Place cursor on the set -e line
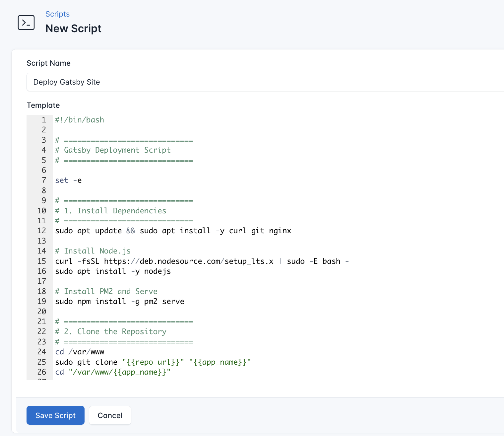504x436 pixels. click(x=68, y=180)
